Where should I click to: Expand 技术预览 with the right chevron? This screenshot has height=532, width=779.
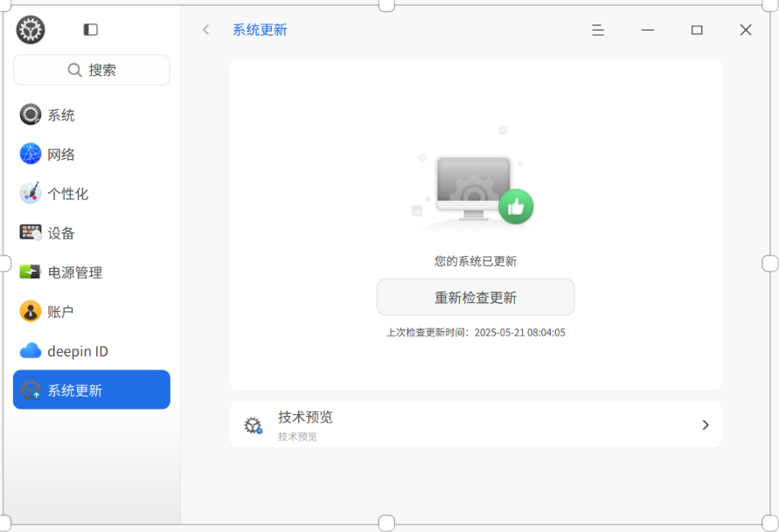pyautogui.click(x=706, y=425)
